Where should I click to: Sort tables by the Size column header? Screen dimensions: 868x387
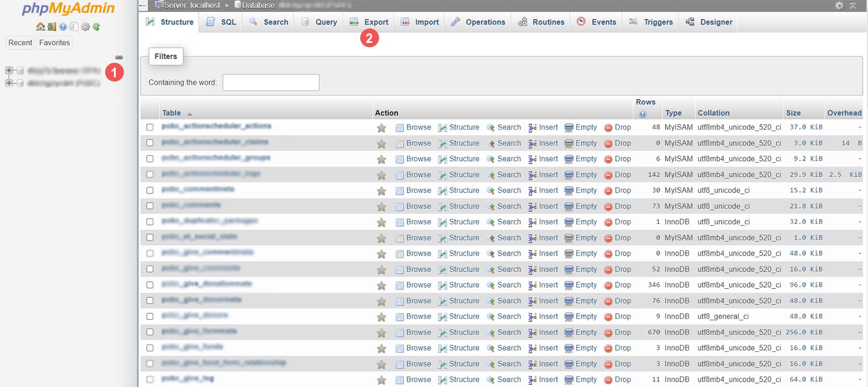(793, 113)
